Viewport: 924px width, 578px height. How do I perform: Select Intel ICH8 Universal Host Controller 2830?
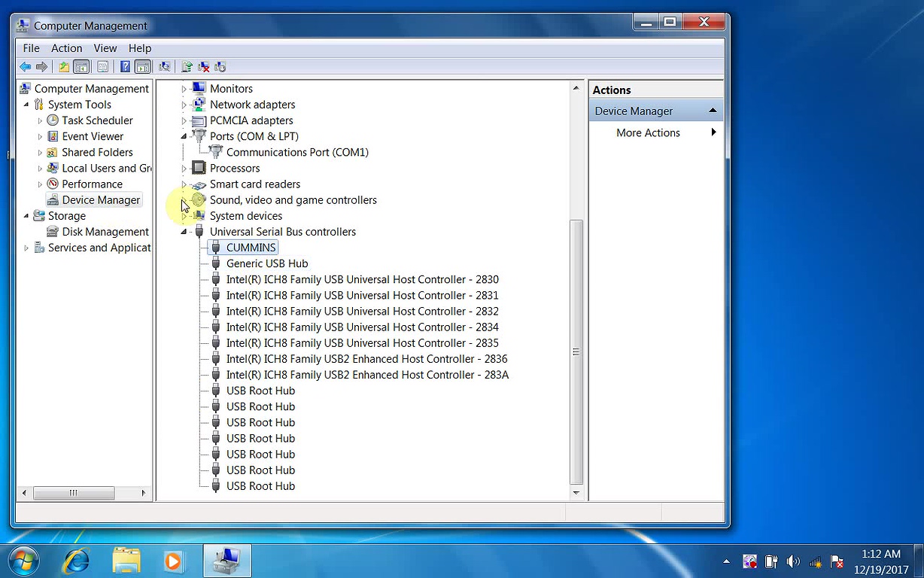[363, 279]
